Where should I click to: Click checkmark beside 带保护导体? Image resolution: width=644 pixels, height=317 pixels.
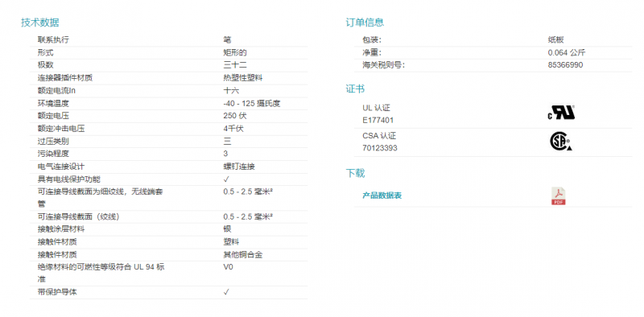tap(226, 292)
